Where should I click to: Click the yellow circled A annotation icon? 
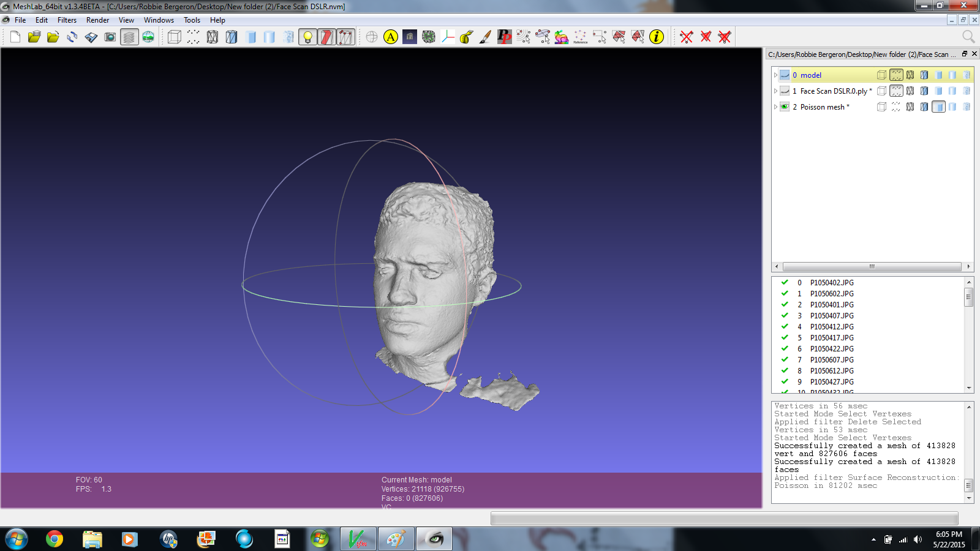391,37
